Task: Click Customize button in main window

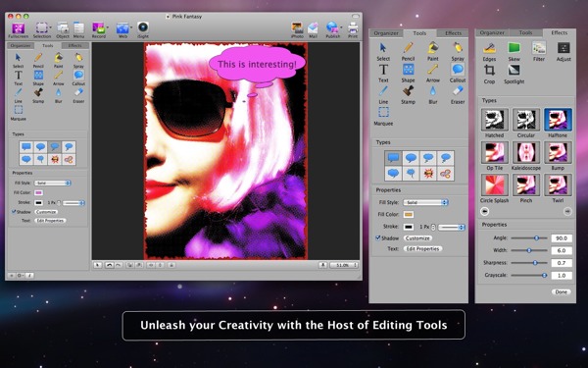Action: (46, 212)
